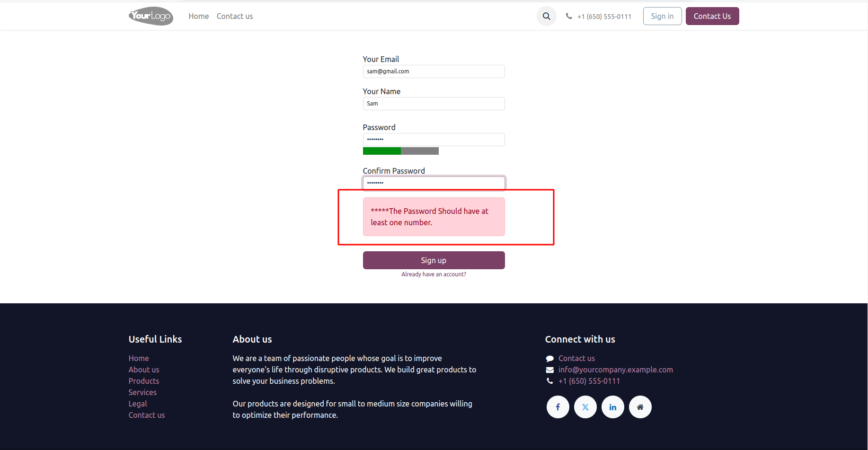This screenshot has width=868, height=450.
Task: Click the password strength meter bar
Action: [x=400, y=151]
